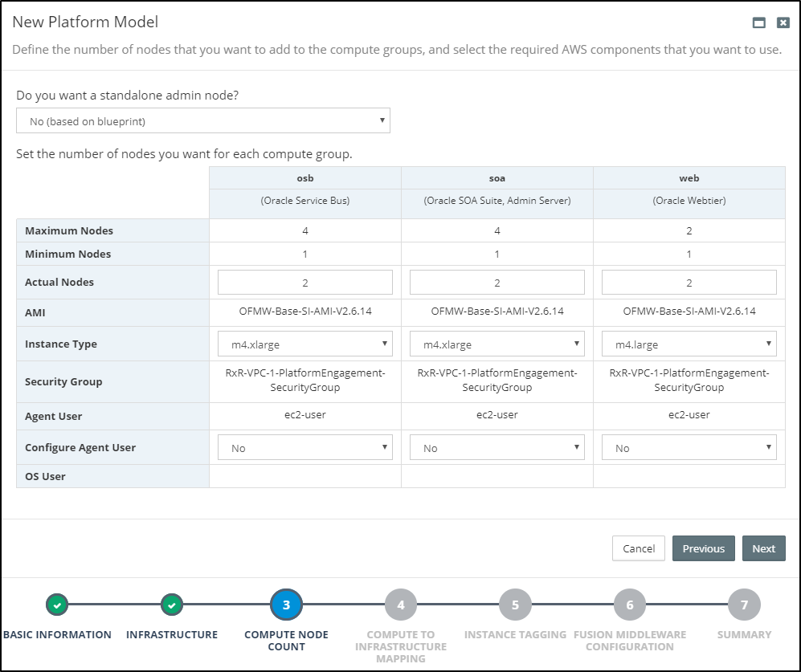Go to step 4 Compute to Infrastructure Mapping

point(401,605)
